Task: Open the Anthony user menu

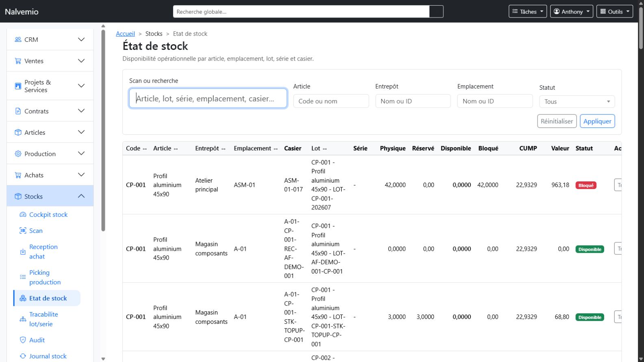Action: [571, 11]
